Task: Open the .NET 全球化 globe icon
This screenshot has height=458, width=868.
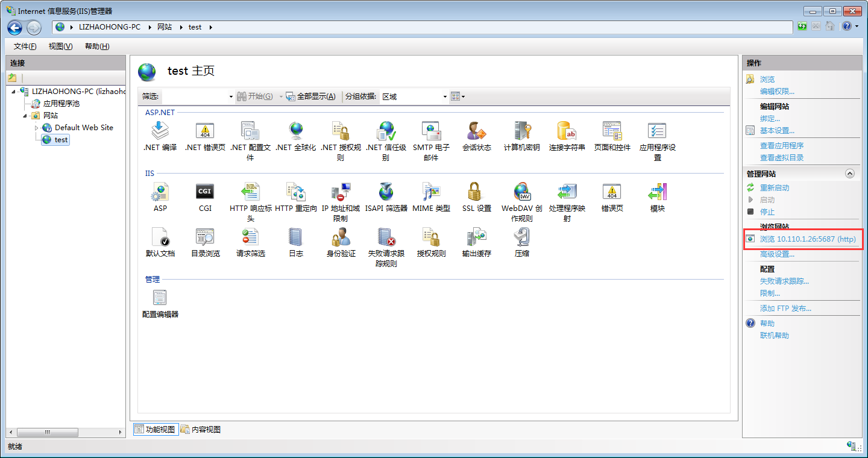Action: pos(295,131)
